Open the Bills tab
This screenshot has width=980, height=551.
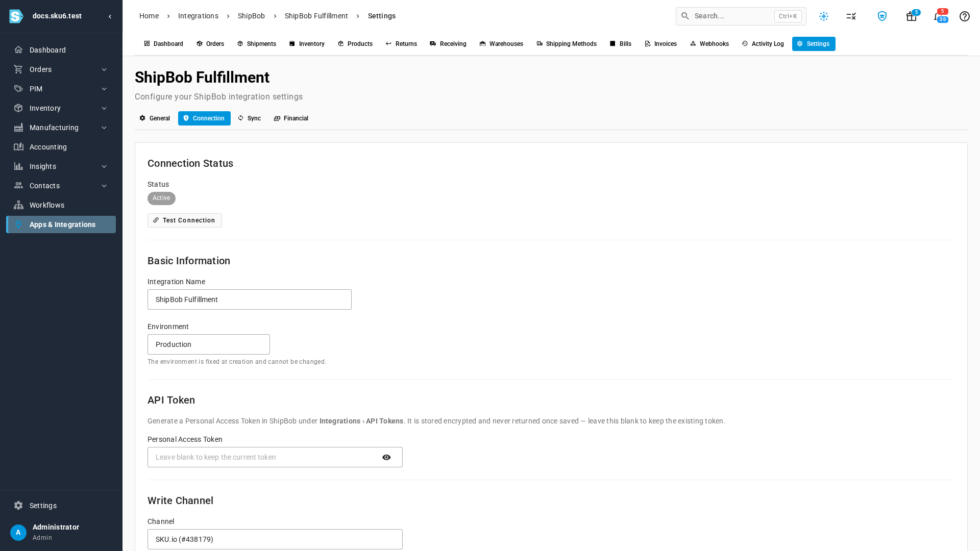tap(621, 44)
